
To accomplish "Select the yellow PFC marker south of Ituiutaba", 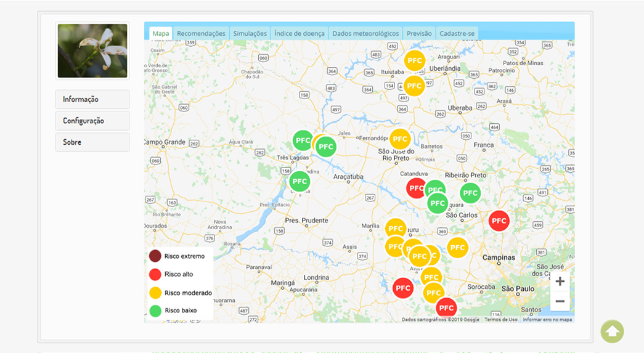I will (414, 86).
